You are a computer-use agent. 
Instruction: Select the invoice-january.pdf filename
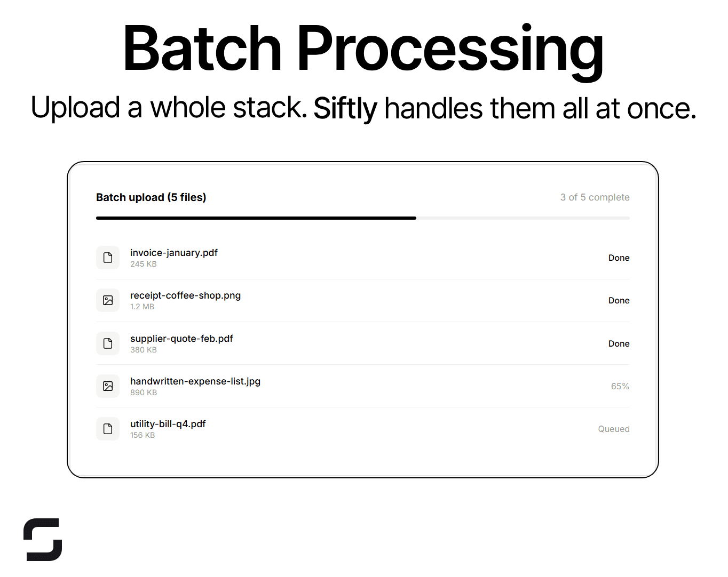(174, 252)
